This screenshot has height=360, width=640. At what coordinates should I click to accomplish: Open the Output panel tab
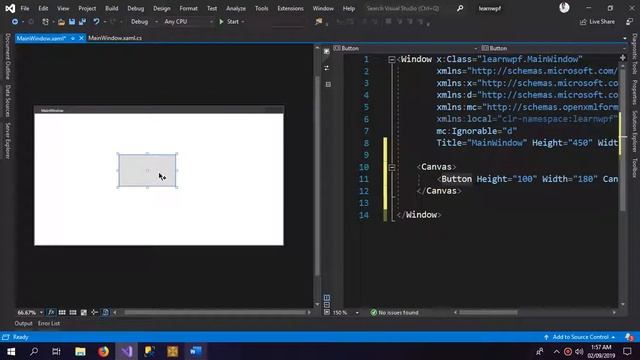(23, 324)
